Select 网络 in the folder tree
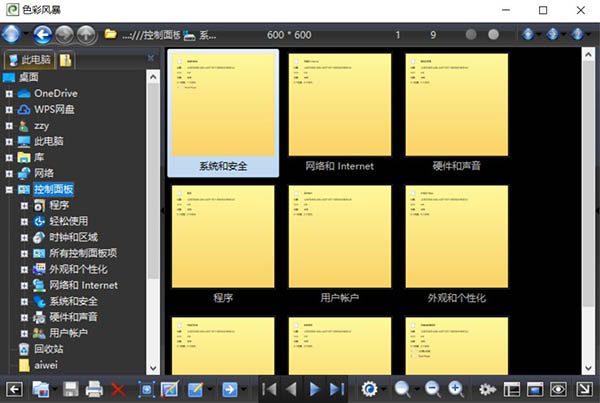This screenshot has height=403, width=600. (44, 173)
